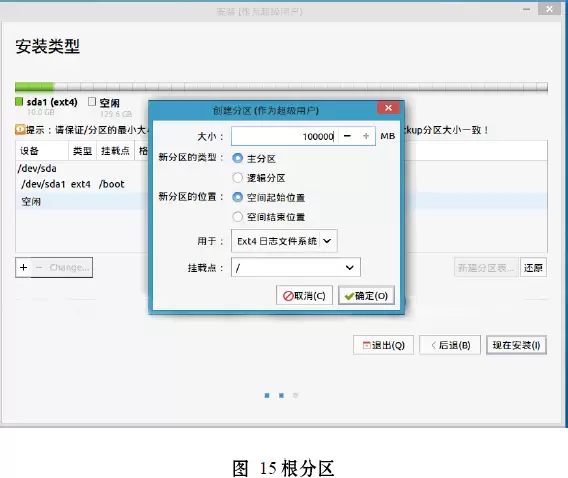Increase partition size with plus button

tap(366, 136)
